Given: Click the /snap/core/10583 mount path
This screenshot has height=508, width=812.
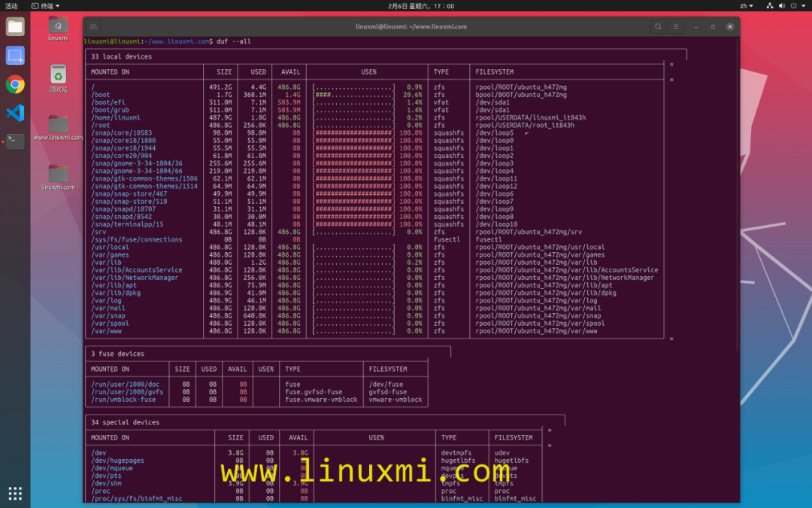Looking at the screenshot, I should (x=122, y=132).
